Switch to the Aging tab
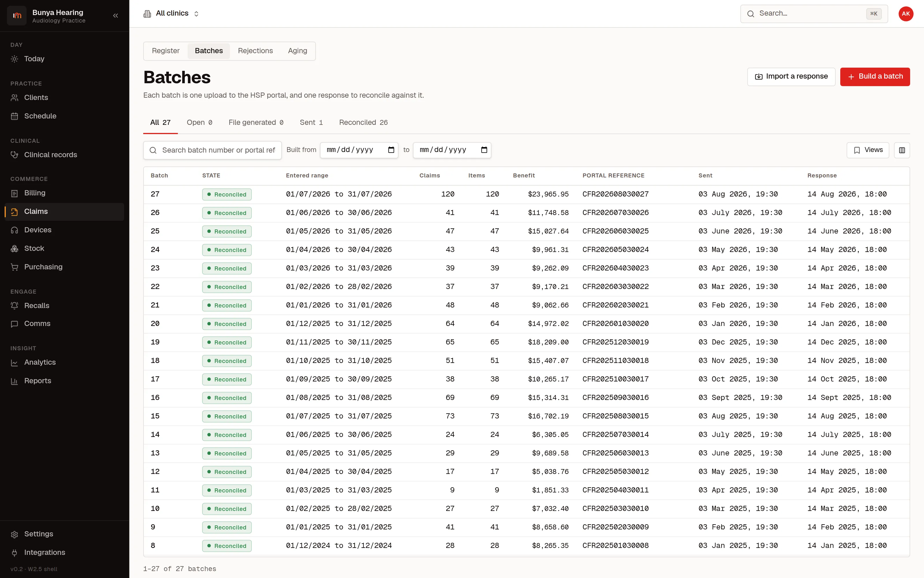The height and width of the screenshot is (578, 924). 297,51
